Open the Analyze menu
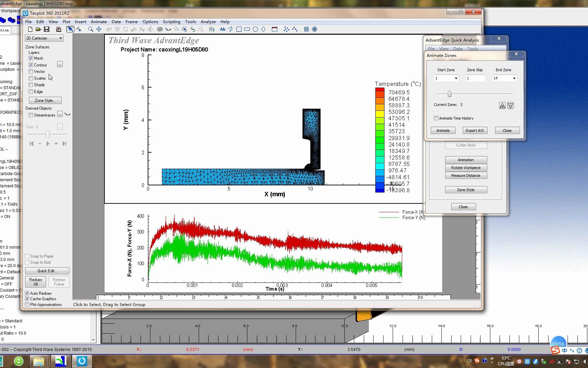Viewport: 588px width, 368px height. pos(208,21)
